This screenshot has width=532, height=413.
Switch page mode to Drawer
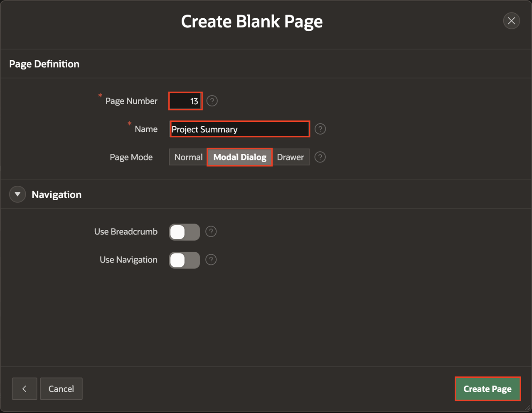[x=290, y=157]
